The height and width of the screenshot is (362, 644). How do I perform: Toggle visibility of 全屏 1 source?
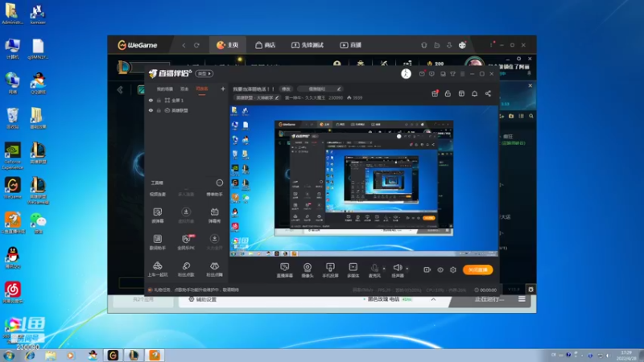(151, 100)
